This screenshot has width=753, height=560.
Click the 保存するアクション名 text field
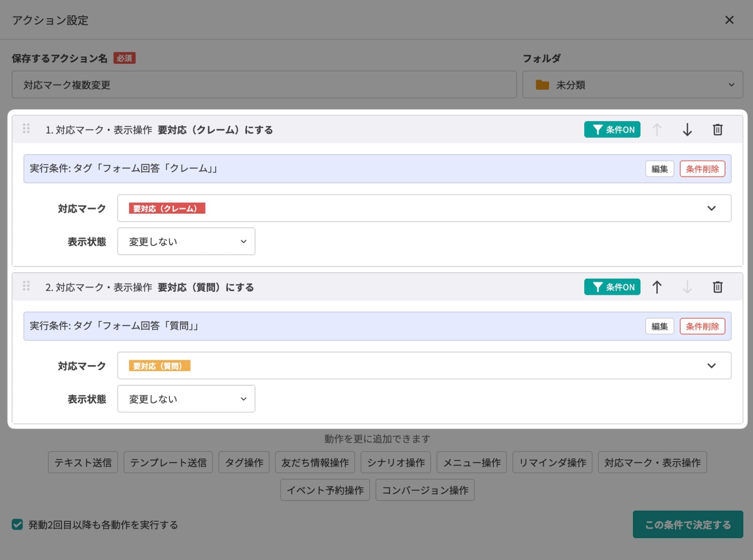[x=264, y=85]
